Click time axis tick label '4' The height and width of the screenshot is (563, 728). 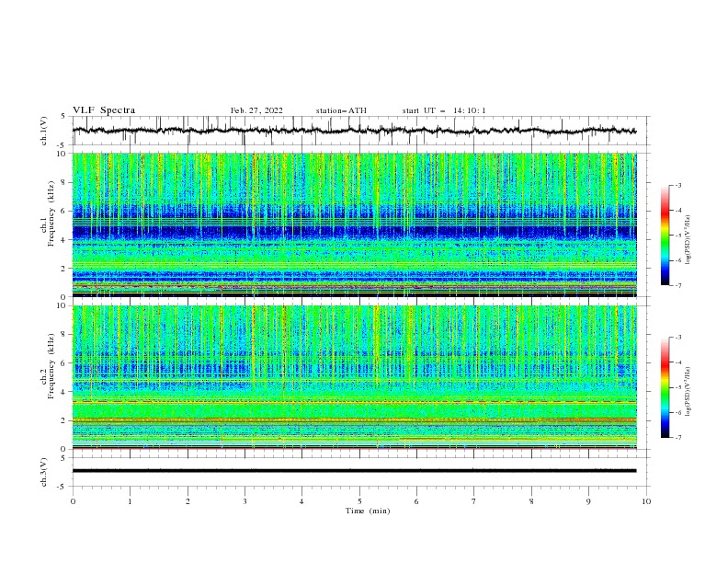[x=301, y=501]
